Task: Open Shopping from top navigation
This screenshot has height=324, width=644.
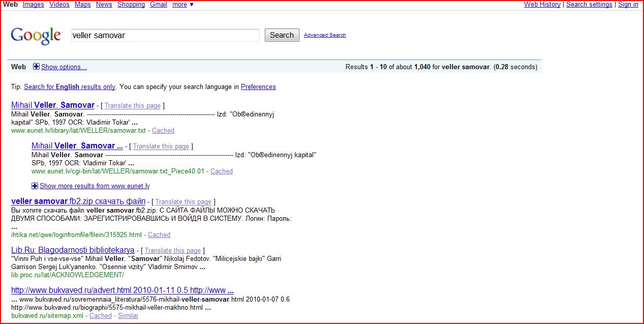Action: [131, 5]
